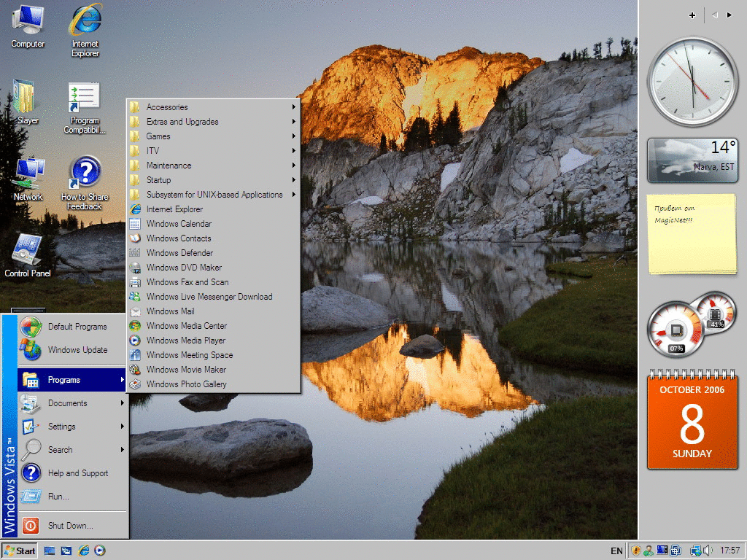
Task: Click the yellow sticky note gadget
Action: (692, 234)
